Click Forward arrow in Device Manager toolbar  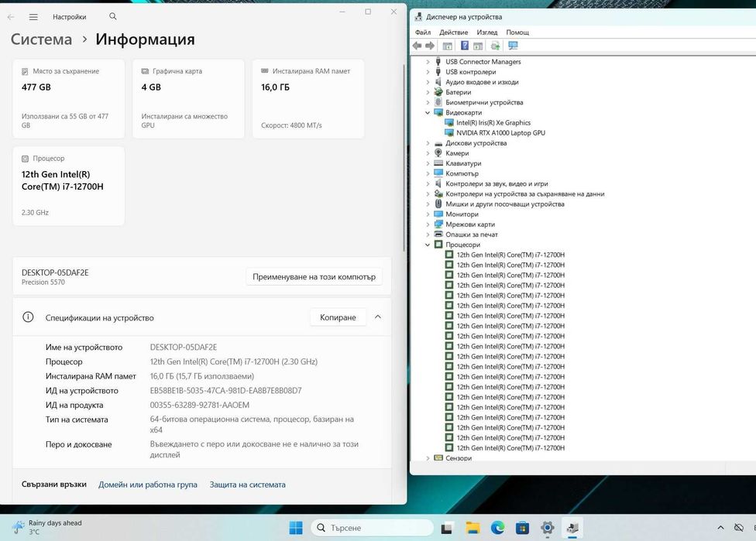(x=430, y=46)
